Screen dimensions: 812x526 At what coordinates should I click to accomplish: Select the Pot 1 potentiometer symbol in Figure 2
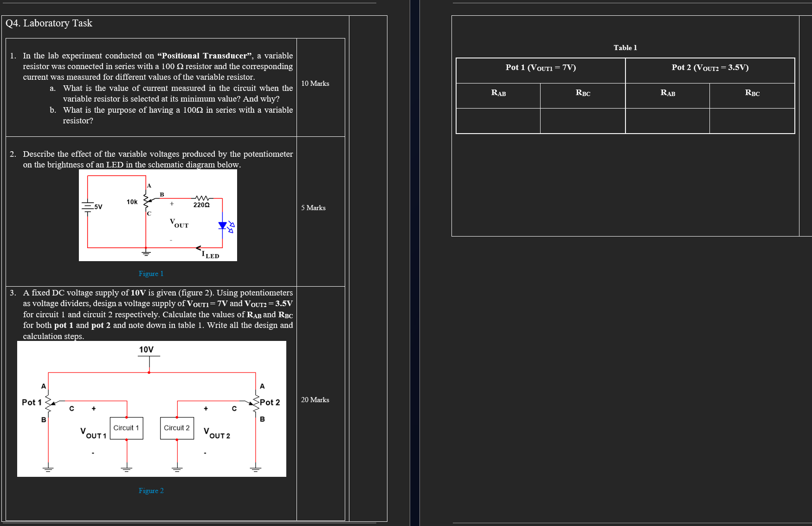(48, 403)
